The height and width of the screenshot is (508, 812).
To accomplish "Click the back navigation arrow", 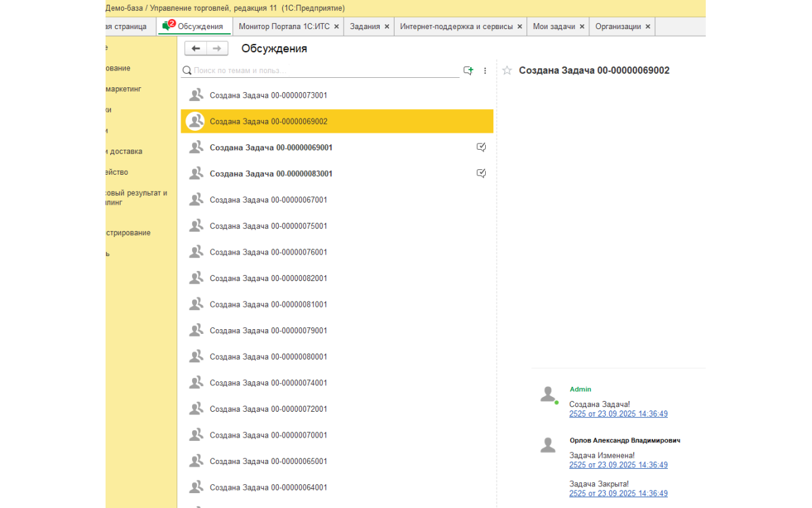I will [196, 49].
